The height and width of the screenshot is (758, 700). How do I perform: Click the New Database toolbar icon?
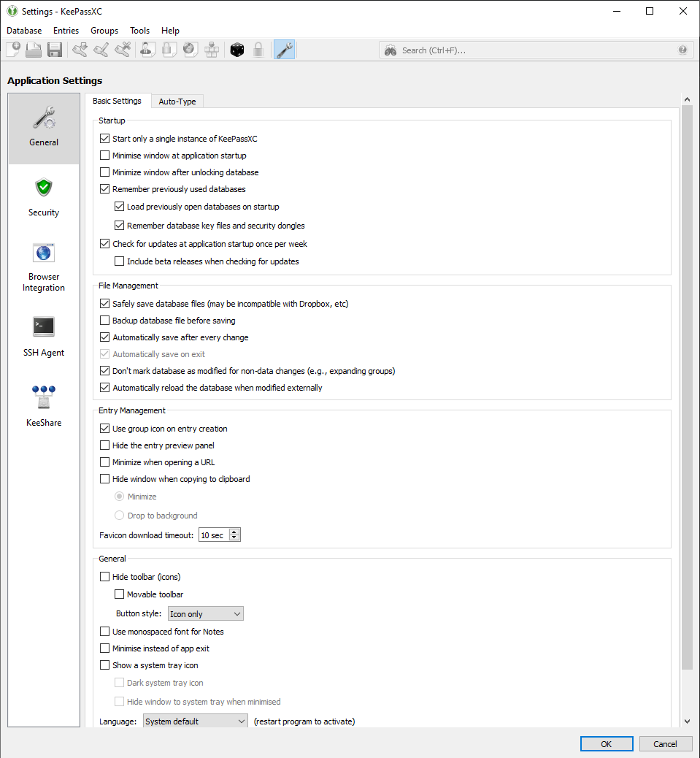click(13, 50)
